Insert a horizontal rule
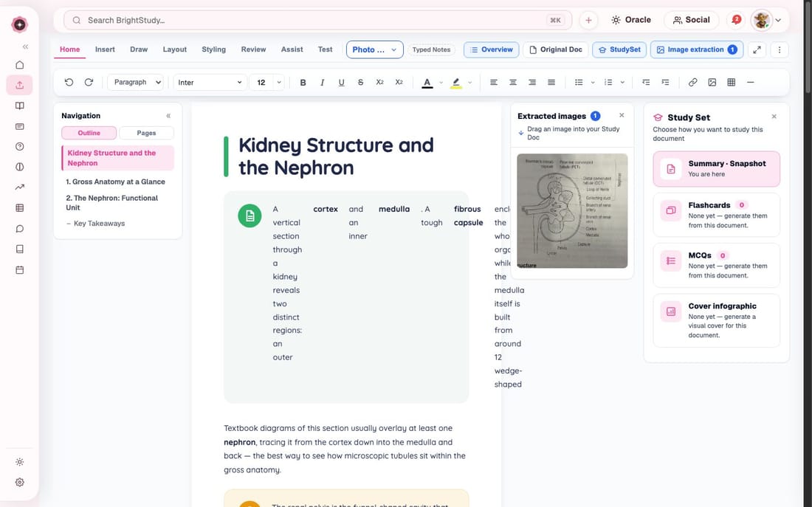This screenshot has width=812, height=507. tap(751, 83)
